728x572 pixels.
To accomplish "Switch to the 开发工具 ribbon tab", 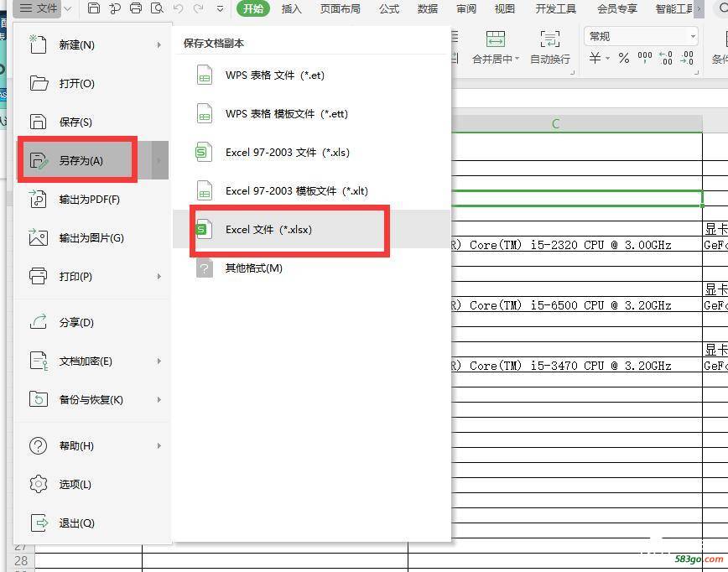I will coord(556,8).
